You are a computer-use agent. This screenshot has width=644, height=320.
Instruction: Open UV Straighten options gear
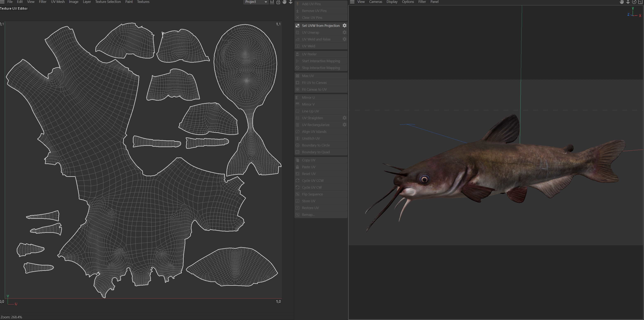point(344,118)
